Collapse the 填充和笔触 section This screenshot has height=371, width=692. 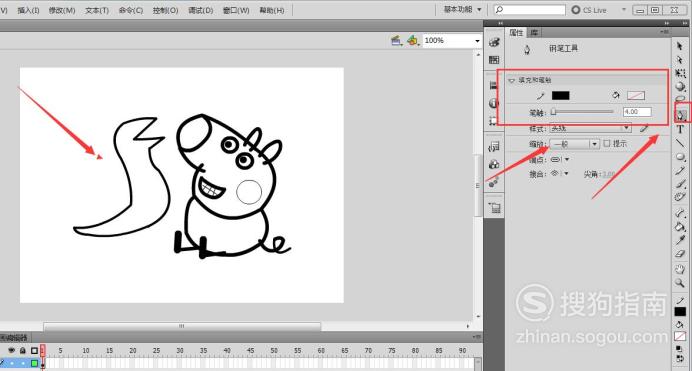coord(511,80)
